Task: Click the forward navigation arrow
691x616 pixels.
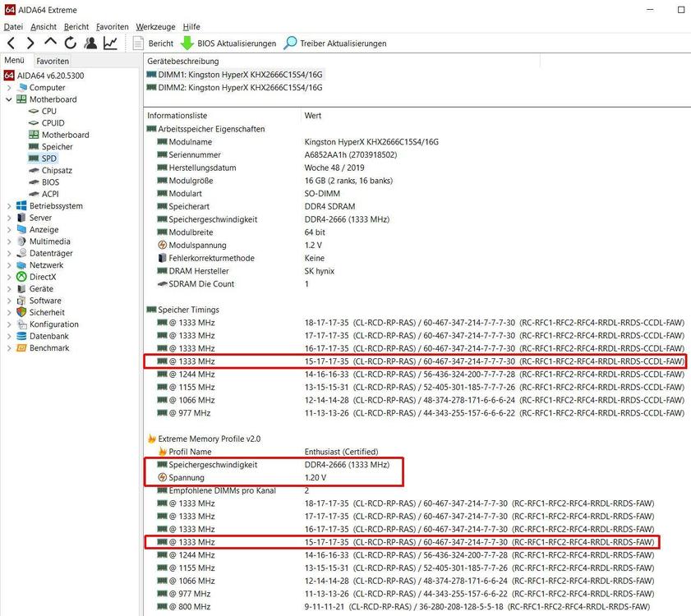Action: click(x=30, y=43)
